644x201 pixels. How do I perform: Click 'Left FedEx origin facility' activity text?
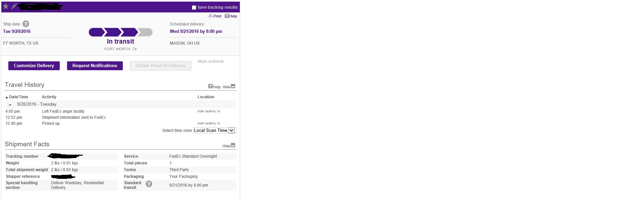point(63,111)
